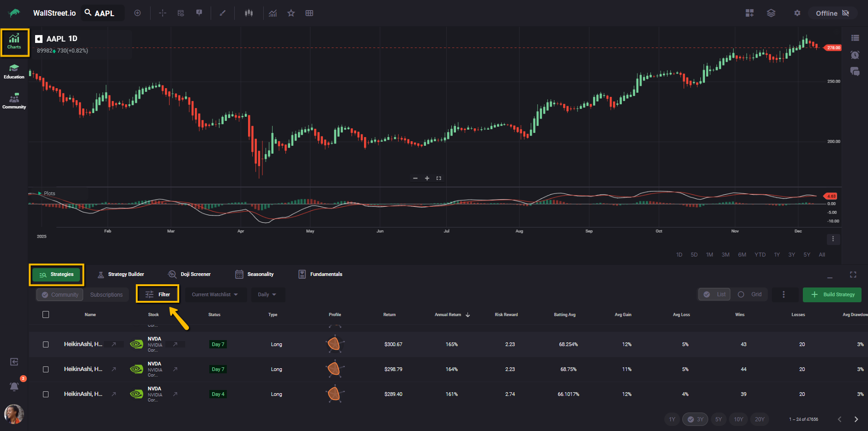Viewport: 868px width, 431px height.
Task: Click the notifications bell icon
Action: click(x=14, y=386)
